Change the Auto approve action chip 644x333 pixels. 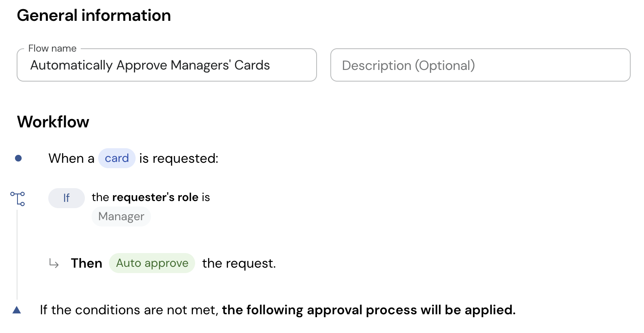pyautogui.click(x=152, y=263)
